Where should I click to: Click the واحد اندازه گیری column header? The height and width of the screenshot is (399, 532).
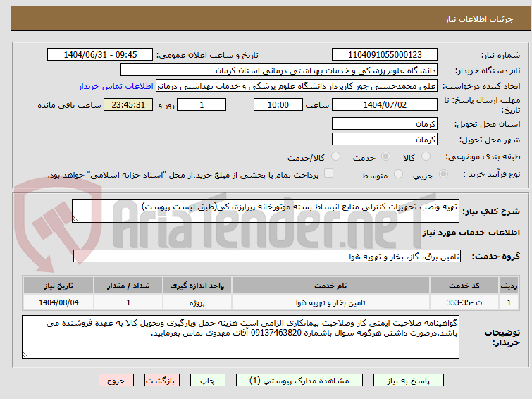coord(197,286)
